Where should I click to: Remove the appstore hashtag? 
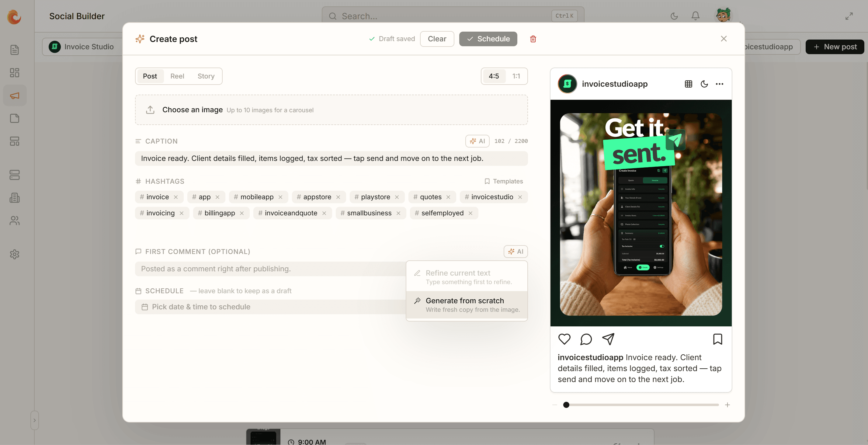(338, 197)
